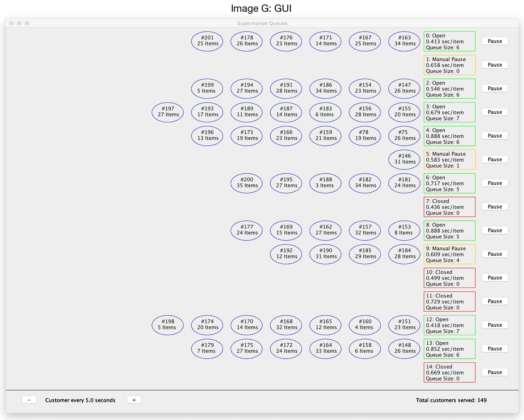Pause register 12 at 0.418 sec/item

click(495, 325)
